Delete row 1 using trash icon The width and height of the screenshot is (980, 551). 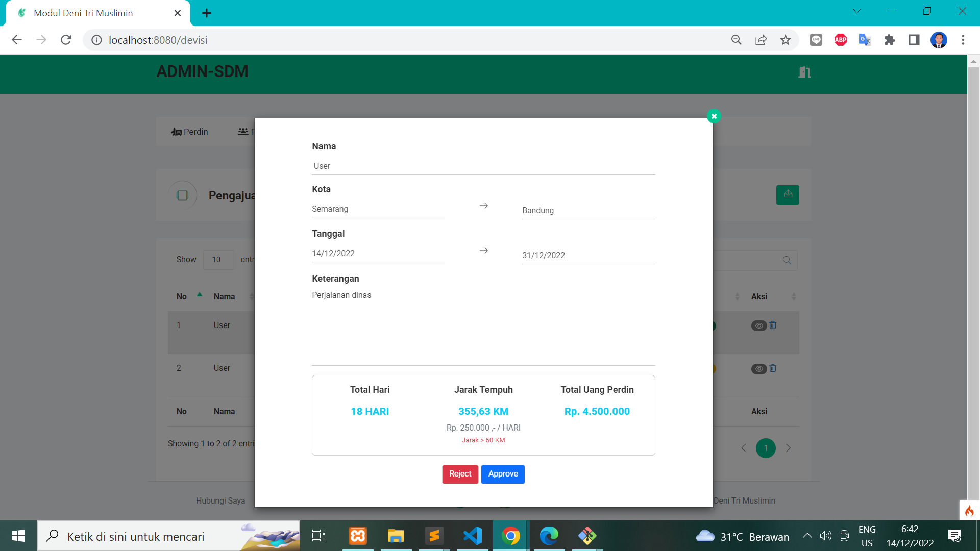pos(773,325)
